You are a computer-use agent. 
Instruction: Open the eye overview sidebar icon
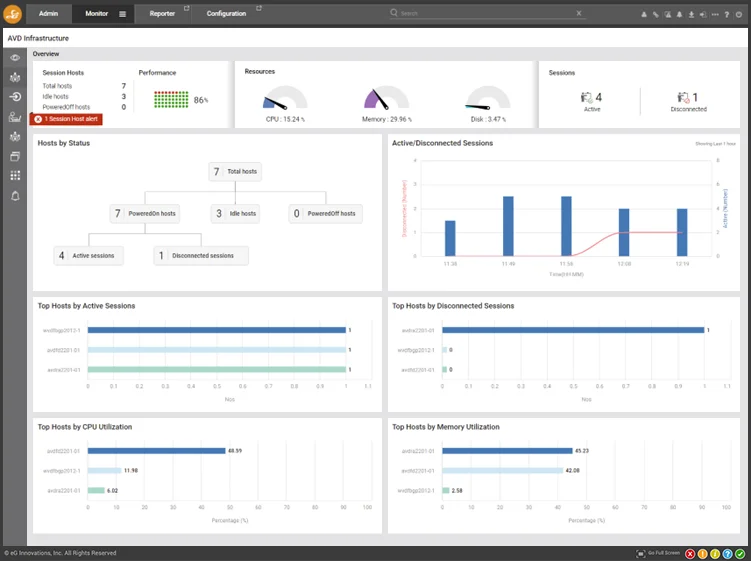click(x=15, y=57)
